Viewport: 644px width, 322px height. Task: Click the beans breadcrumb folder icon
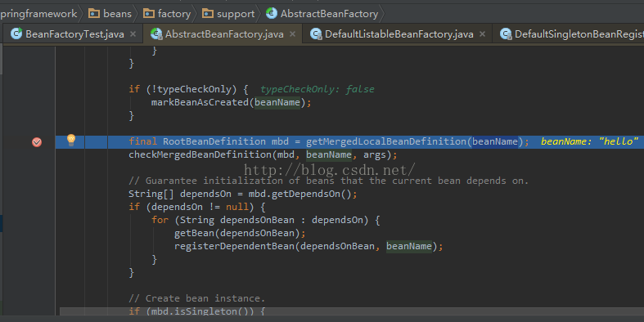94,14
